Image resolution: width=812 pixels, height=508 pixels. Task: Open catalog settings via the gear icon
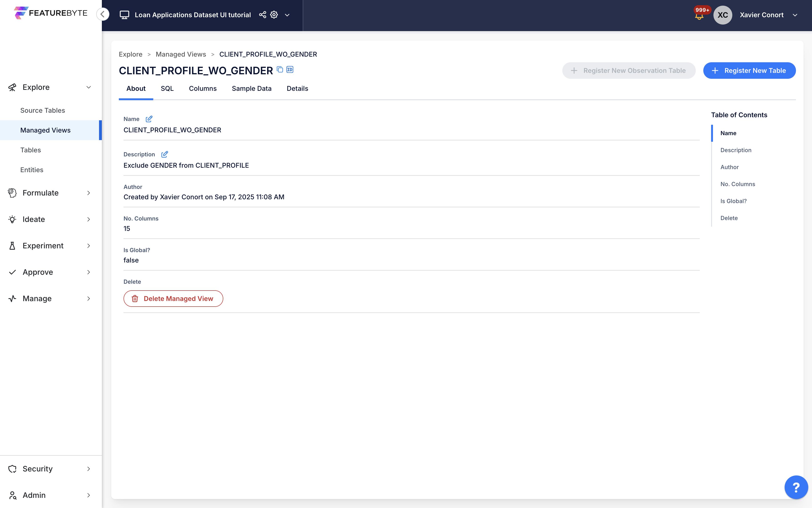click(274, 14)
